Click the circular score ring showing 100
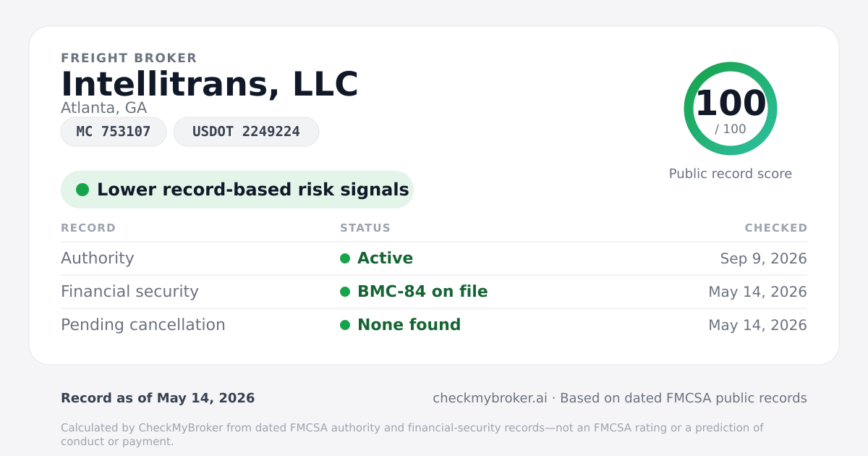Image resolution: width=868 pixels, height=456 pixels. (x=731, y=109)
